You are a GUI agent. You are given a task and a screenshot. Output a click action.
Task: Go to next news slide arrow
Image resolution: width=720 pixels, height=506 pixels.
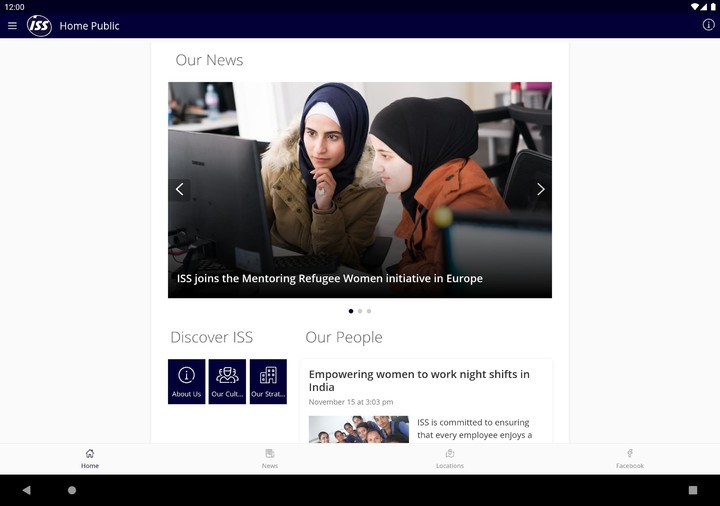pyautogui.click(x=540, y=189)
